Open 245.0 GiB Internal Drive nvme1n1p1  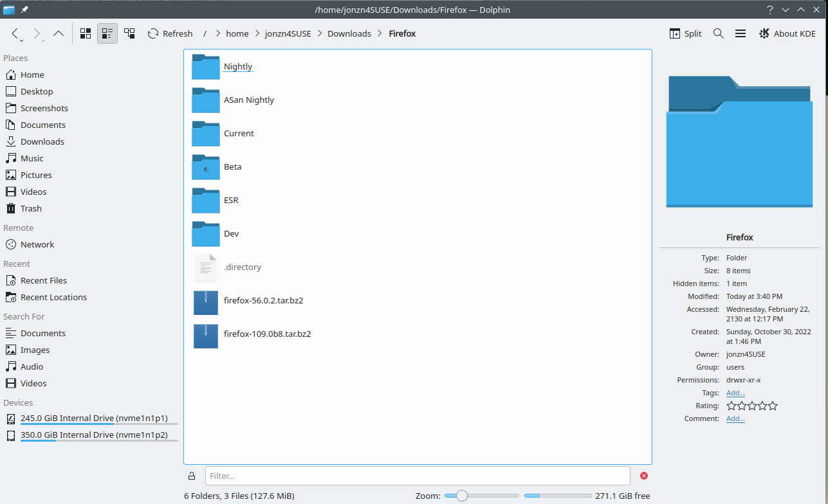91,419
